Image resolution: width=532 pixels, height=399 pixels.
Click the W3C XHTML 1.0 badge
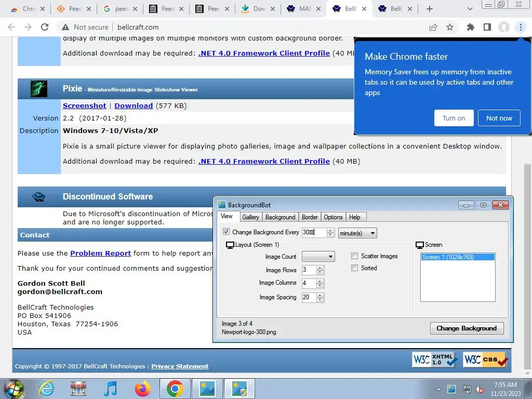(434, 360)
